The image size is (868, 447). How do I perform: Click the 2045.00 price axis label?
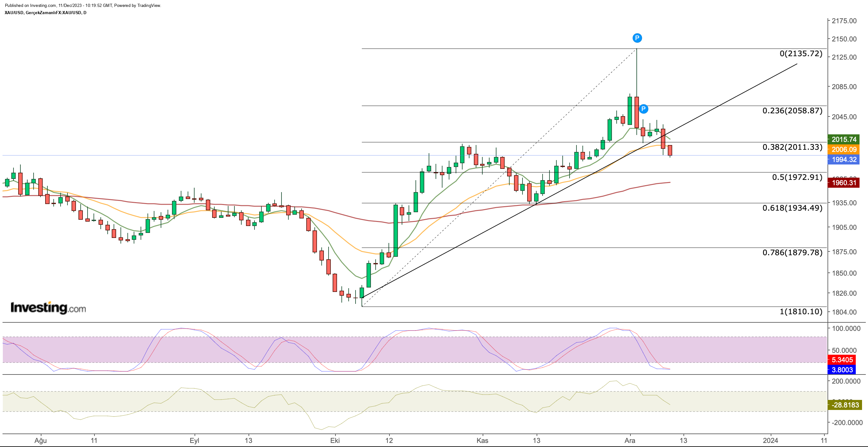click(844, 117)
